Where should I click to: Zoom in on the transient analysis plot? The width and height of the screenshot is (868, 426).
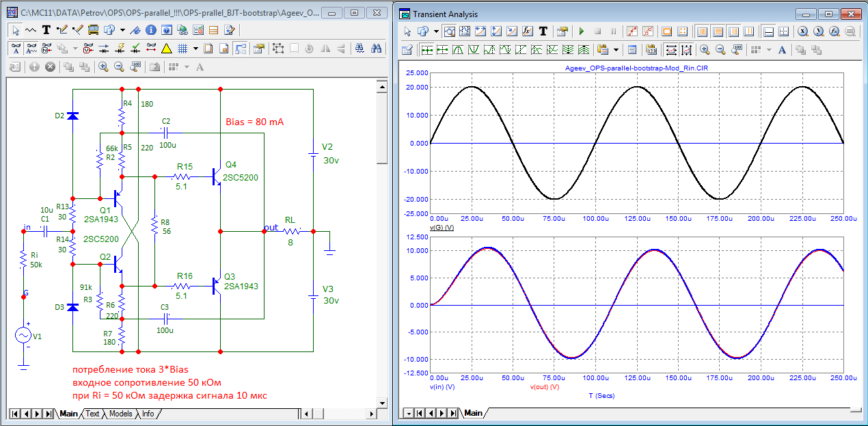point(704,49)
